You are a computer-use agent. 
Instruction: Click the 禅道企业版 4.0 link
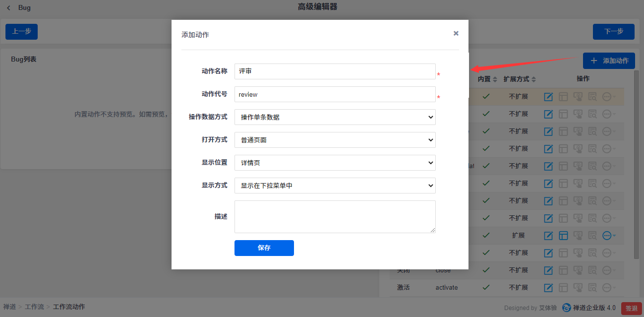pyautogui.click(x=594, y=308)
